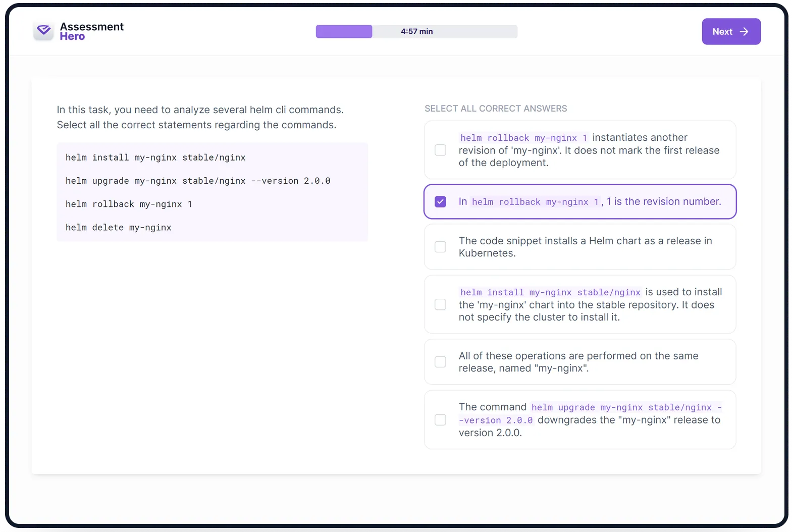Click the Assessment Hero shield logo icon
The height and width of the screenshot is (532, 792).
pyautogui.click(x=44, y=31)
